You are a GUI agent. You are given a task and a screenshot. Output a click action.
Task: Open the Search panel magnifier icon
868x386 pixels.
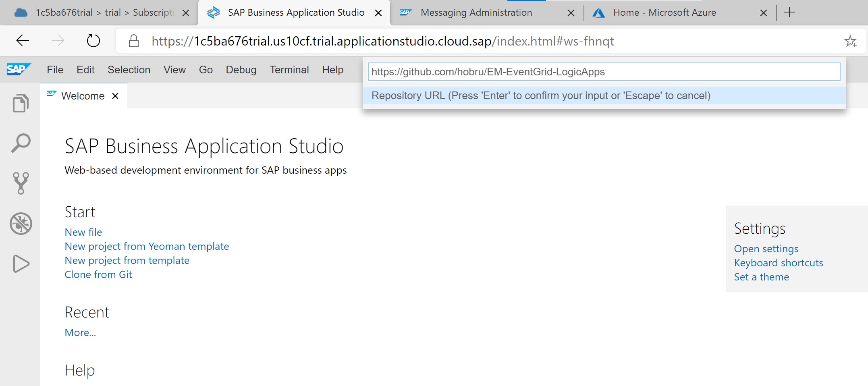(x=21, y=143)
